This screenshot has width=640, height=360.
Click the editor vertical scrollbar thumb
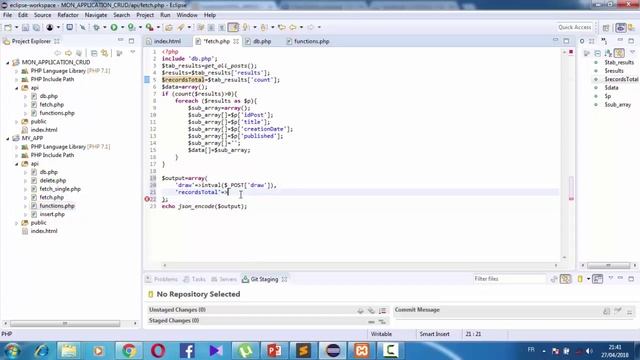point(571,188)
